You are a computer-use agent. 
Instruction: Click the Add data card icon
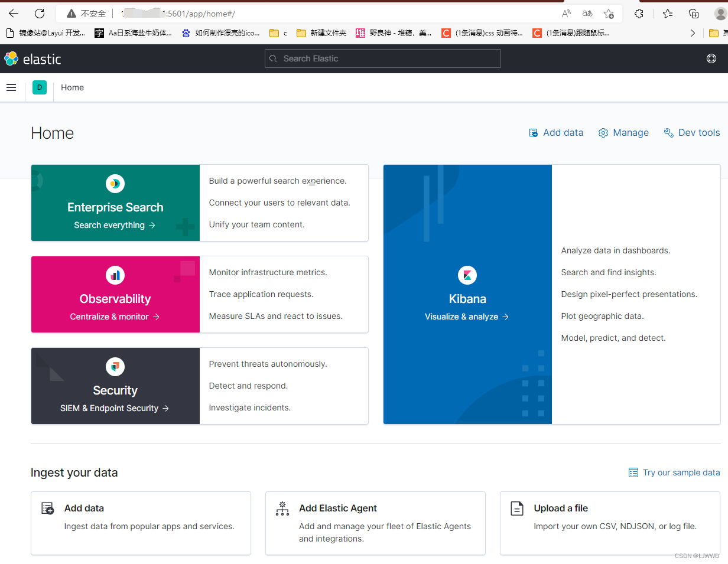48,508
